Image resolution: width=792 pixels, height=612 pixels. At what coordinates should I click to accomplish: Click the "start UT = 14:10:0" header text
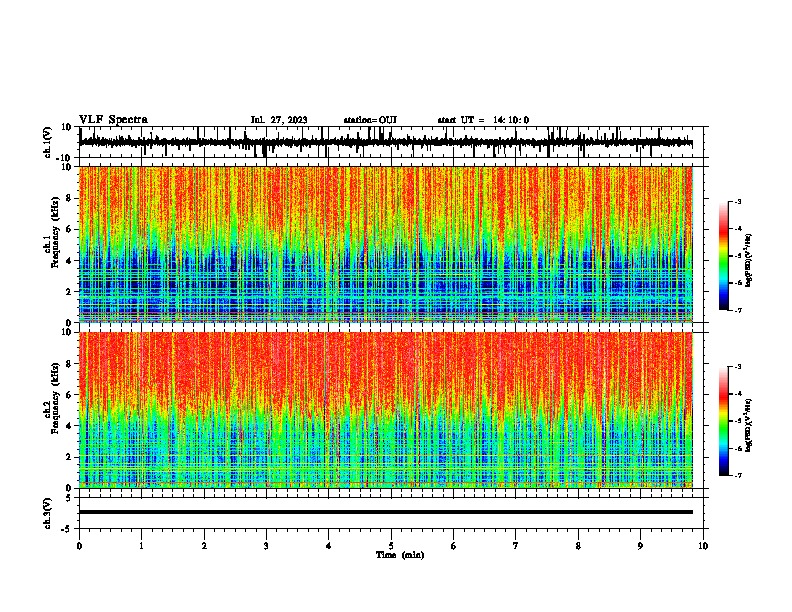pos(483,120)
